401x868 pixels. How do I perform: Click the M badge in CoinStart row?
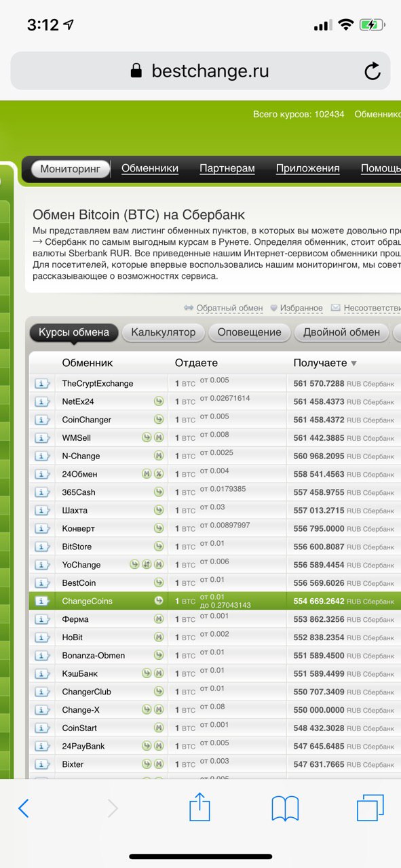pyautogui.click(x=159, y=728)
